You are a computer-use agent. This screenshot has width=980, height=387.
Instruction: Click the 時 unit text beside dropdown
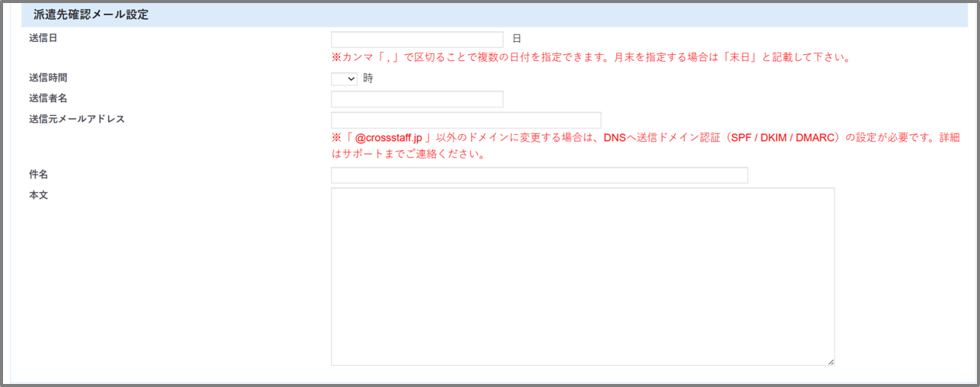[x=367, y=78]
